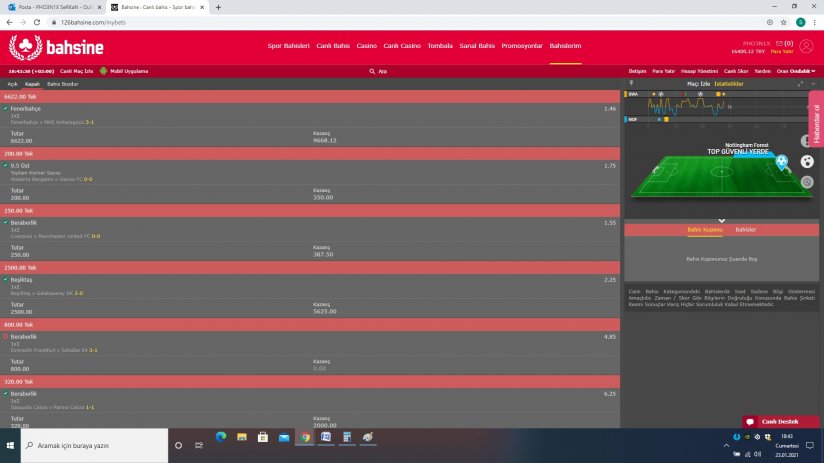The width and height of the screenshot is (824, 463).
Task: Click 200.00 Tek bet header
Action: (310, 153)
